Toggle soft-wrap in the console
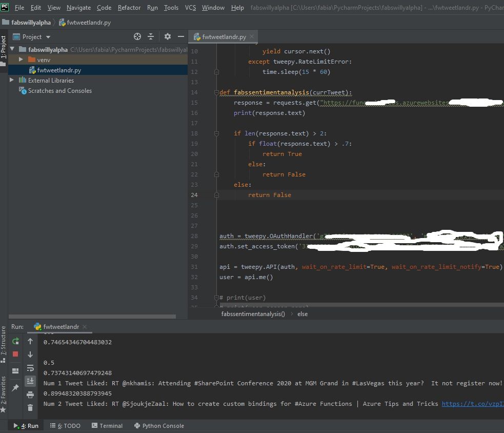 [x=30, y=367]
